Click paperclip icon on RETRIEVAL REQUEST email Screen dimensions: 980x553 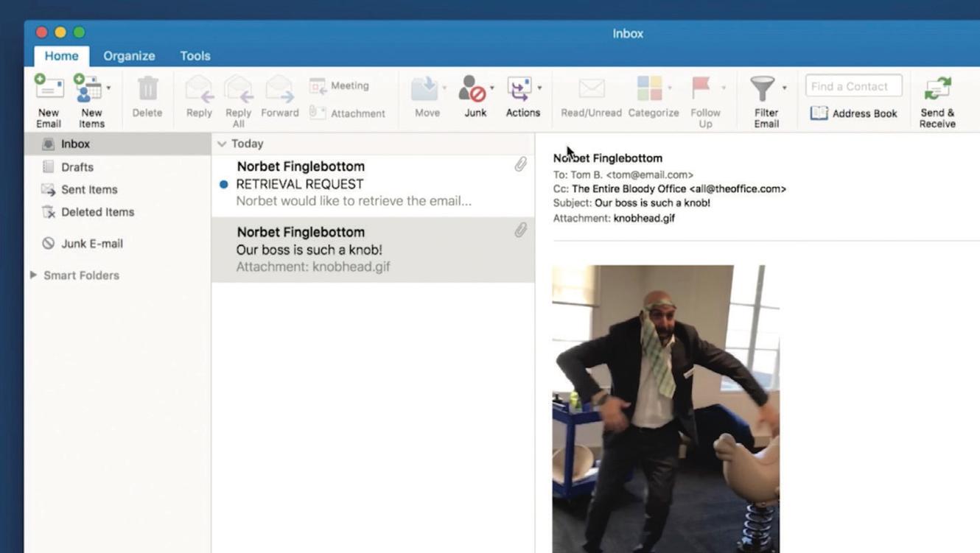click(x=520, y=164)
